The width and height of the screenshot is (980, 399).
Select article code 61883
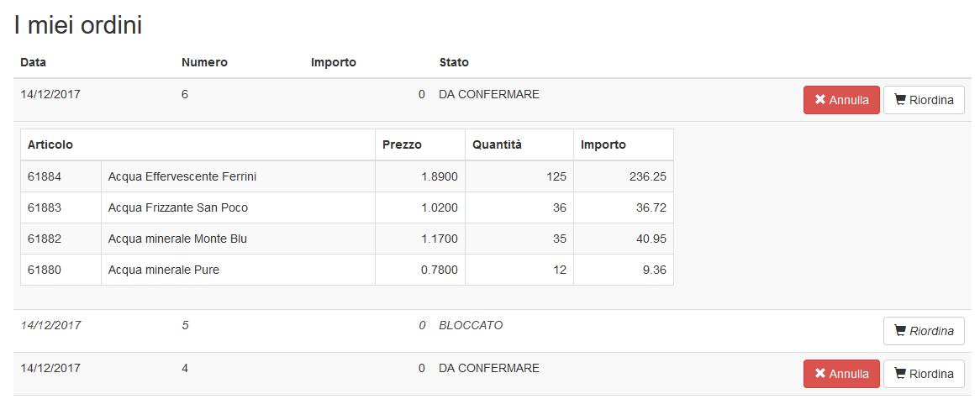pos(43,208)
